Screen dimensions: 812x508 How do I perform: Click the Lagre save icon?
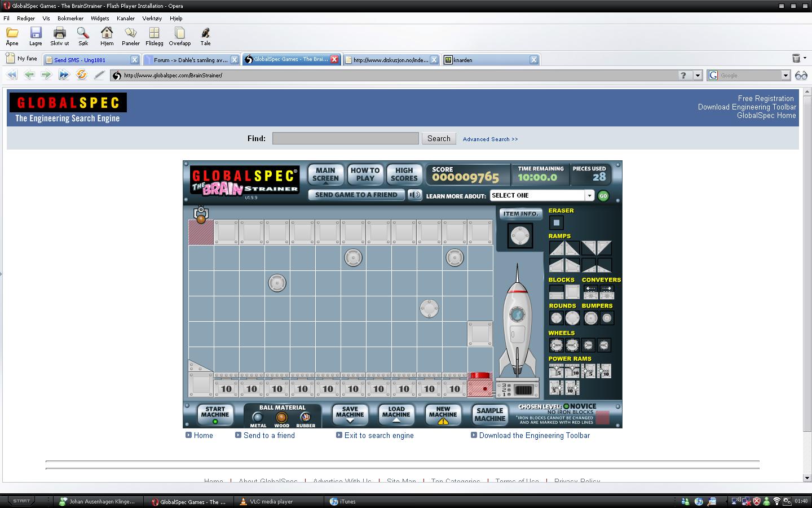coord(36,36)
